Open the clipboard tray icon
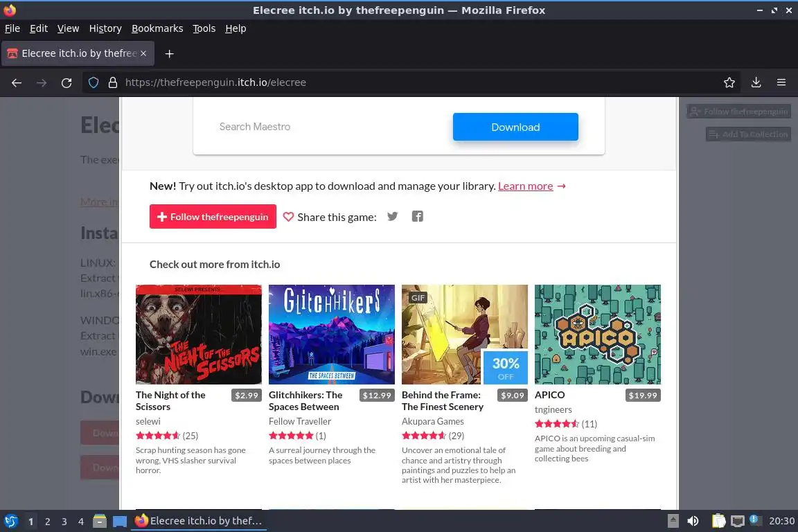The image size is (798, 532). coord(718,521)
